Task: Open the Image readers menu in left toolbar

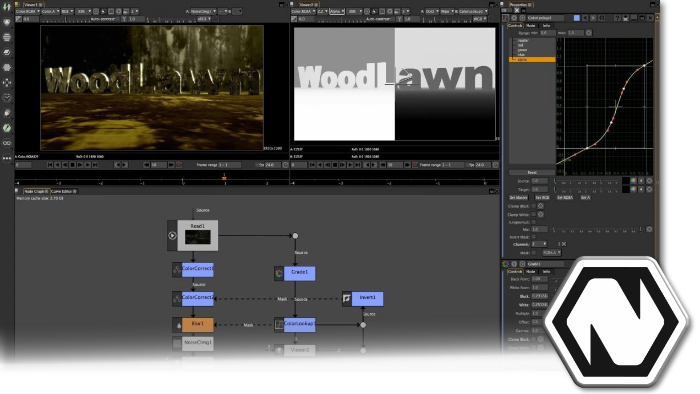Action: click(7, 22)
